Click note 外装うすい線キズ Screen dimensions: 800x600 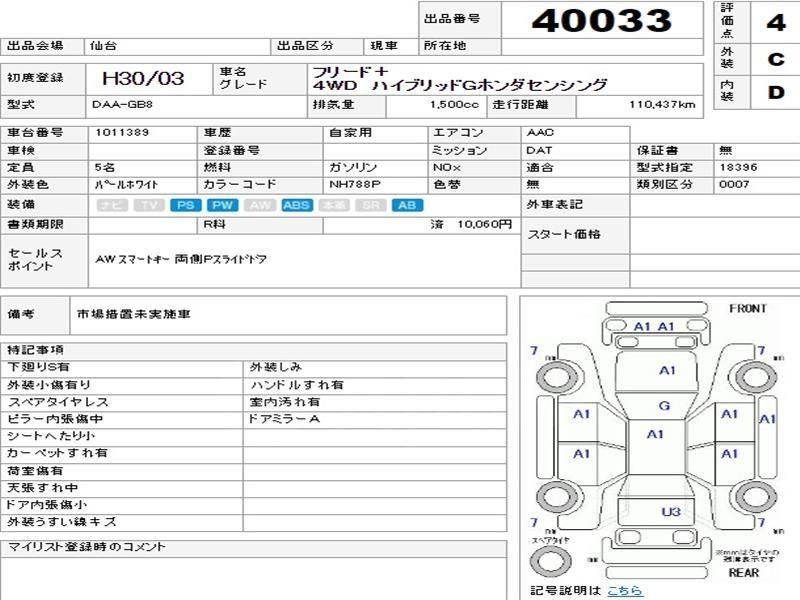click(x=62, y=522)
